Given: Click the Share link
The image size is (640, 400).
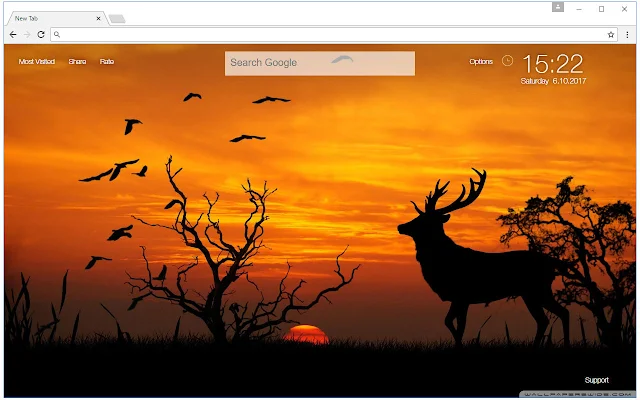Looking at the screenshot, I should pyautogui.click(x=77, y=62).
